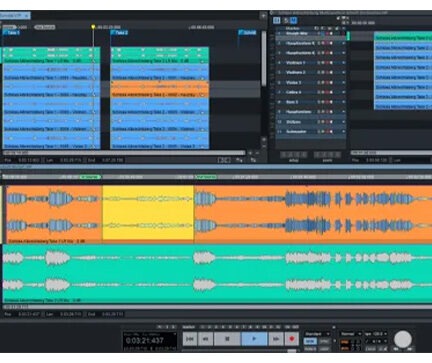Close the top left project tab
Viewport: 432px width, 363px height.
(26, 15)
